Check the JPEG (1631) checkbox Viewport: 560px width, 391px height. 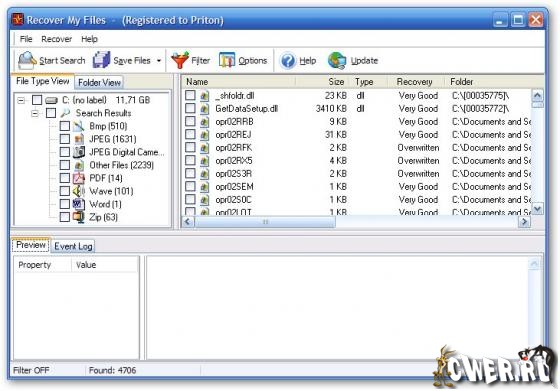(65, 139)
